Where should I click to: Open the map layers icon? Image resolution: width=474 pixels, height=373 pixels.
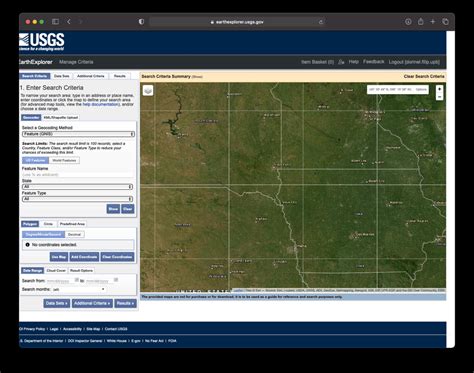(x=148, y=90)
